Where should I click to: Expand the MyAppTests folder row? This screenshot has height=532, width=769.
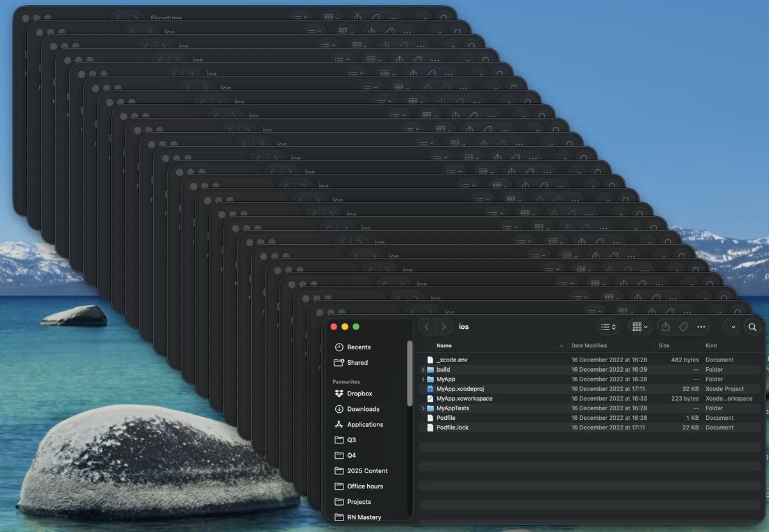click(x=423, y=408)
